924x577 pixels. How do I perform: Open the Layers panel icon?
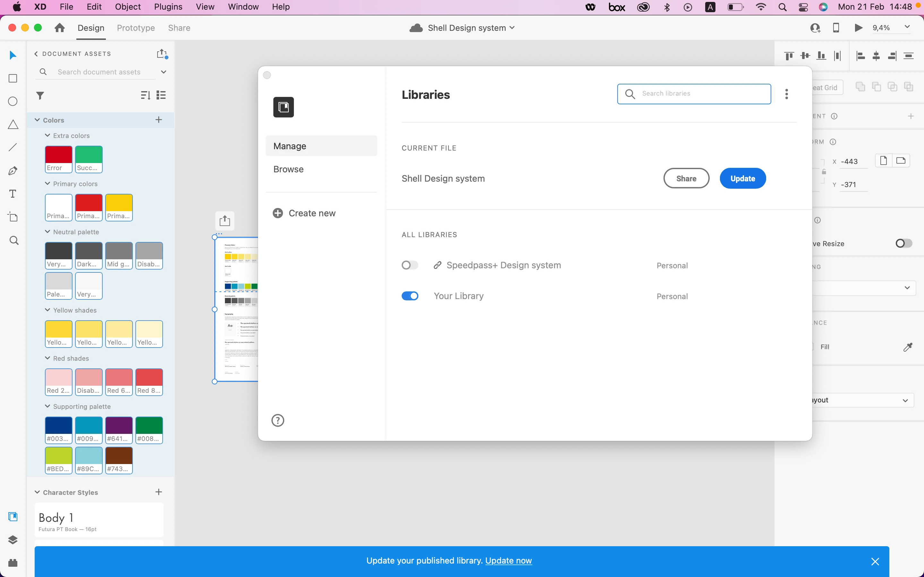[x=13, y=539]
